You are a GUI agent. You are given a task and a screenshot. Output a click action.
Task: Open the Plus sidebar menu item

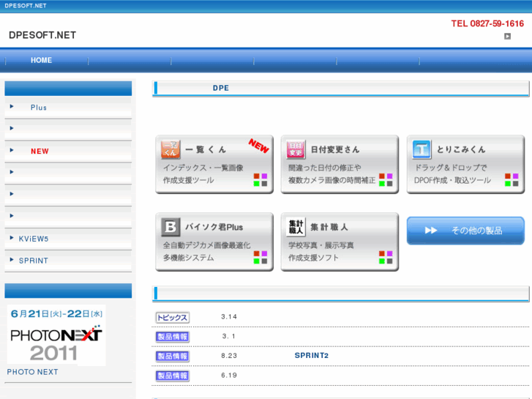pyautogui.click(x=68, y=108)
